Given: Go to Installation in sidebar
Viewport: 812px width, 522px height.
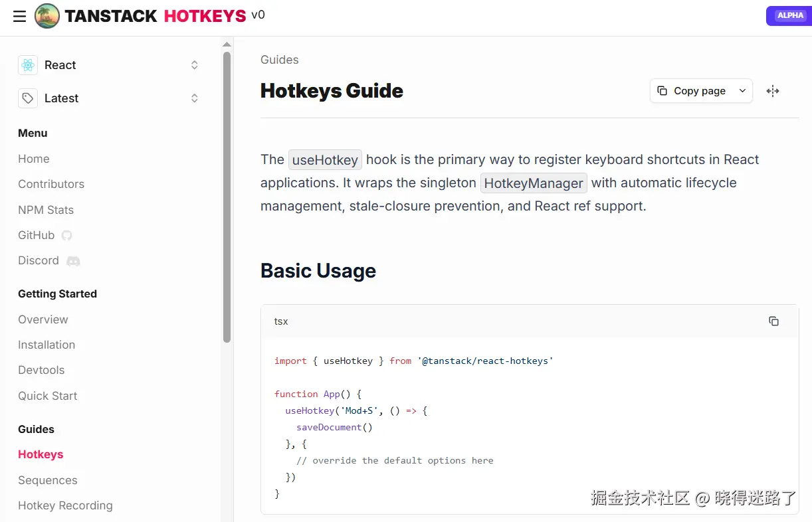Looking at the screenshot, I should coord(47,345).
